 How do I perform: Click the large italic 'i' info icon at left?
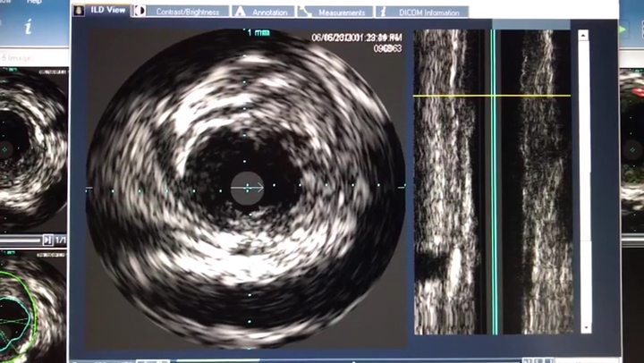28,28
